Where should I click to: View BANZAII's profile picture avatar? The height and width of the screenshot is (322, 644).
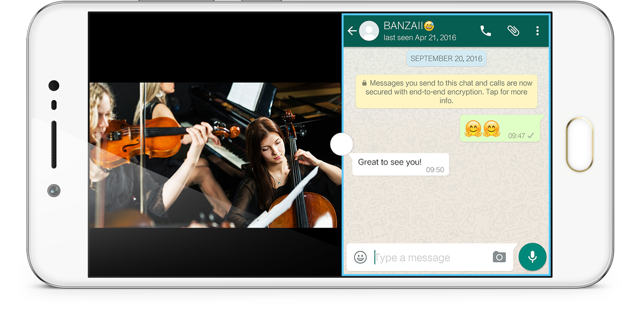(369, 31)
